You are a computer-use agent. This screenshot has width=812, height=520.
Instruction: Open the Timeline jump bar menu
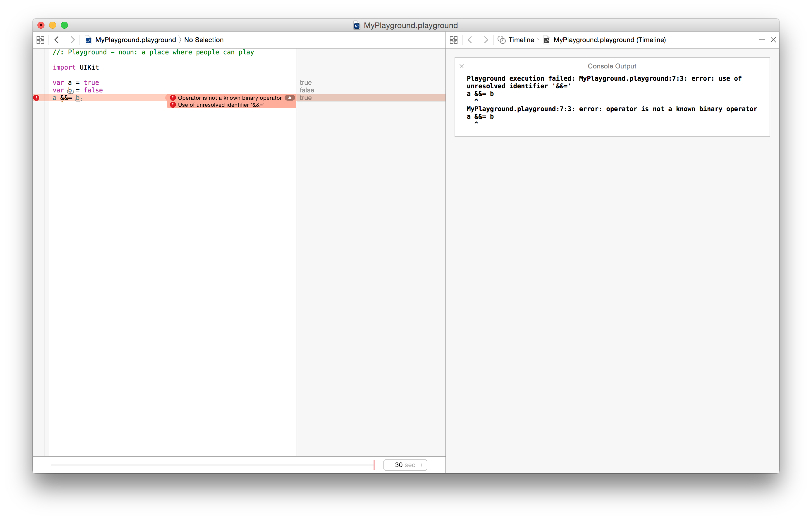pos(521,40)
